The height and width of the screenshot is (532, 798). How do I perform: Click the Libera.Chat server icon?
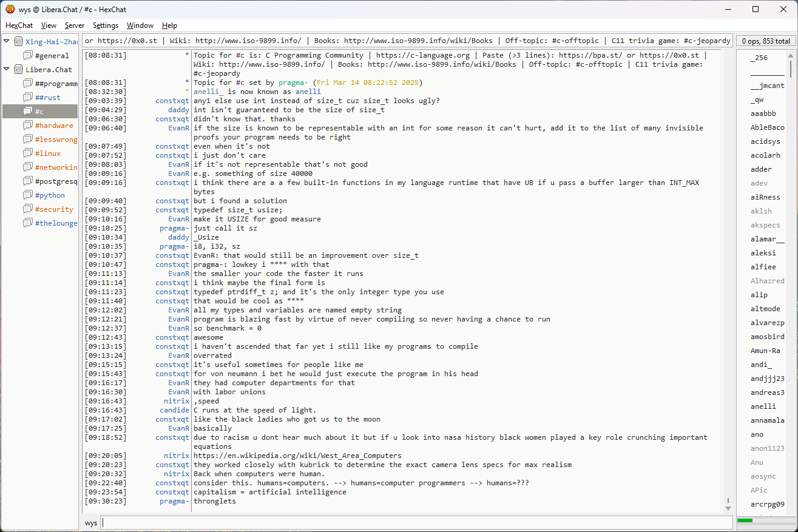[18, 70]
